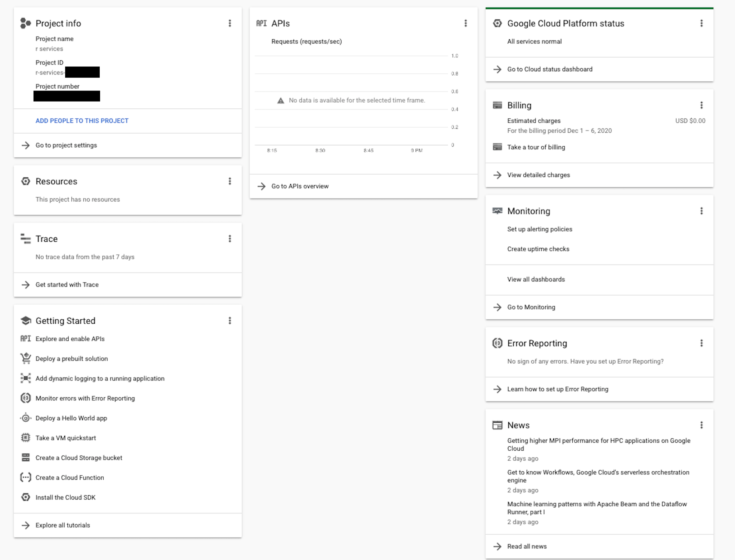Click the Project info hexagon cluster icon
This screenshot has width=735, height=560.
pos(25,23)
